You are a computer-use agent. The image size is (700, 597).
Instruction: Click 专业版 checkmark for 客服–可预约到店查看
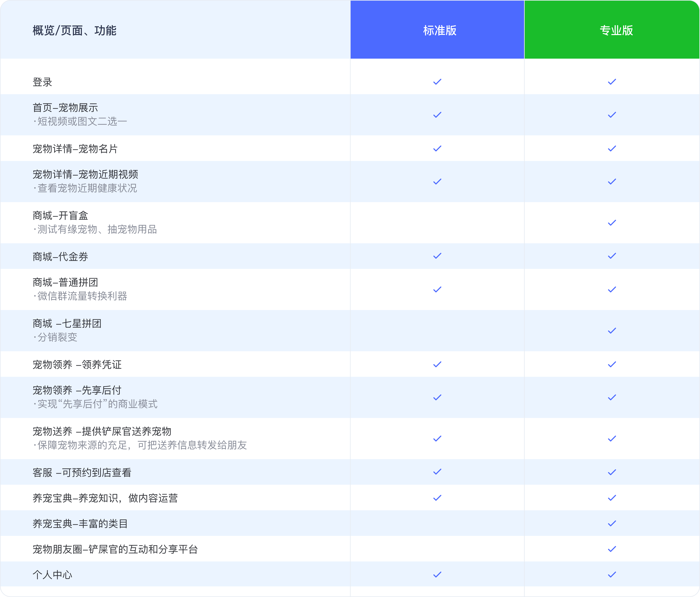click(x=612, y=472)
